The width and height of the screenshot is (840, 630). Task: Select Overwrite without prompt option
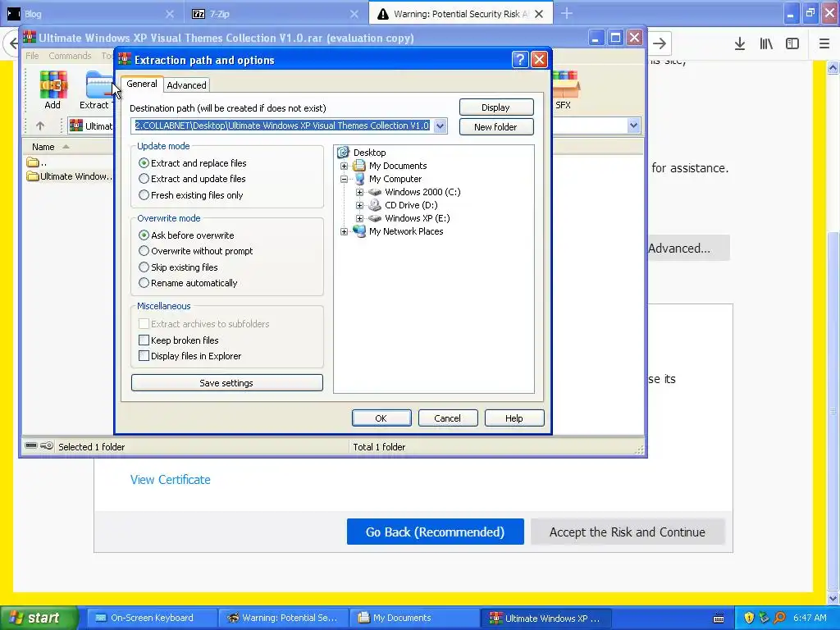point(195,251)
